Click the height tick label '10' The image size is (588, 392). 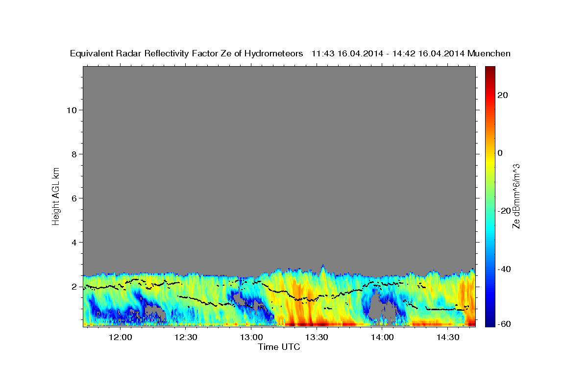pos(71,110)
